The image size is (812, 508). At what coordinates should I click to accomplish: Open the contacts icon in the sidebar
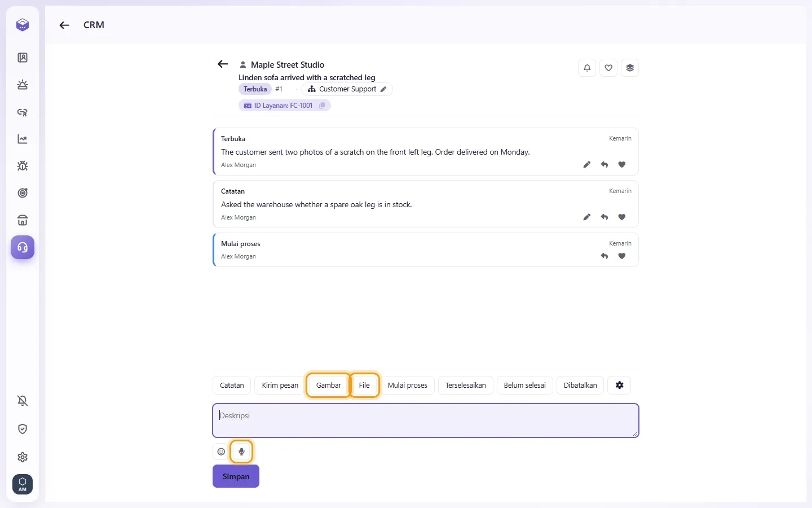click(x=23, y=58)
